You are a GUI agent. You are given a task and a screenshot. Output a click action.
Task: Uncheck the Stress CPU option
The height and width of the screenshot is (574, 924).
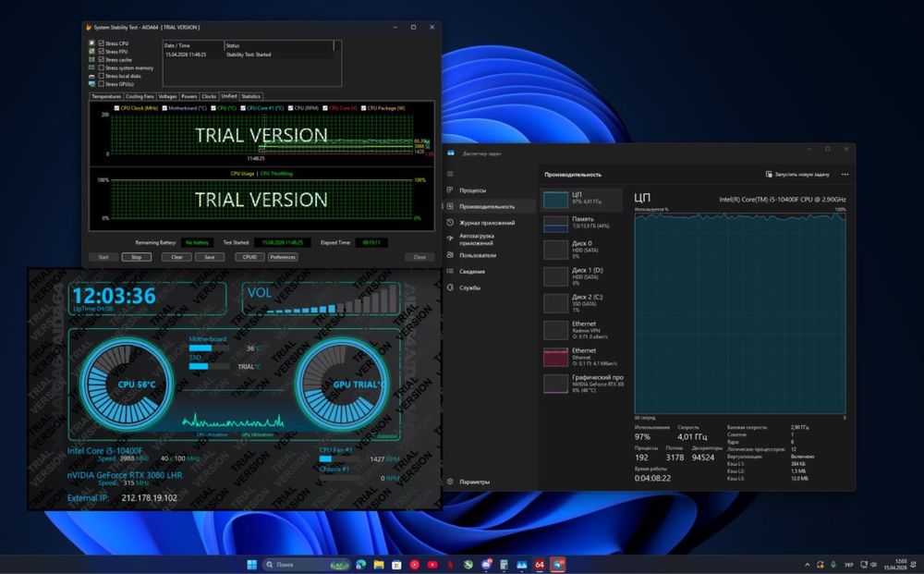[x=102, y=43]
